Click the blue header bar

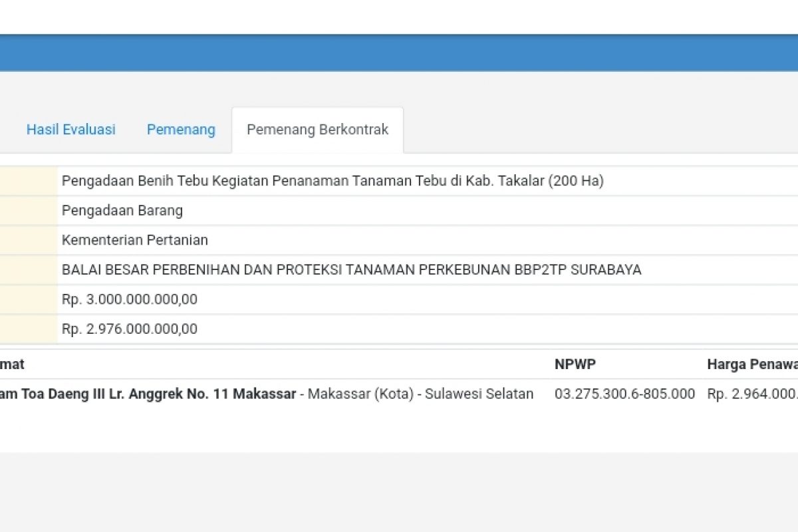[399, 53]
